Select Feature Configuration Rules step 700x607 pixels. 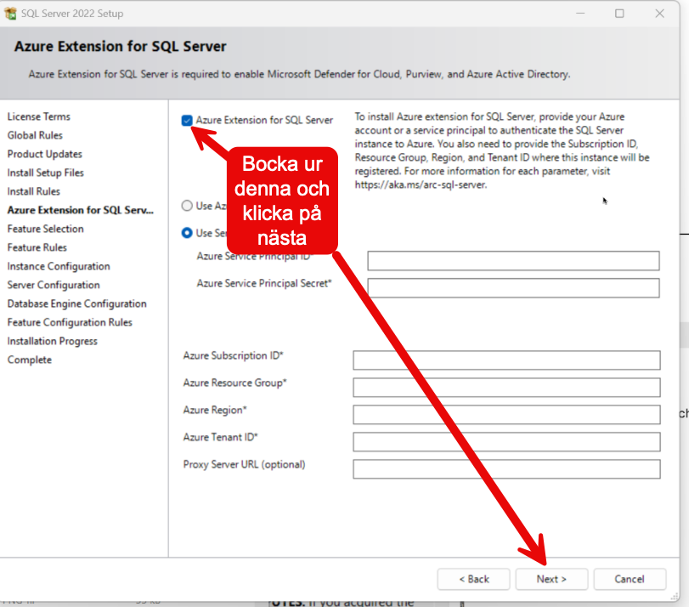(x=70, y=322)
